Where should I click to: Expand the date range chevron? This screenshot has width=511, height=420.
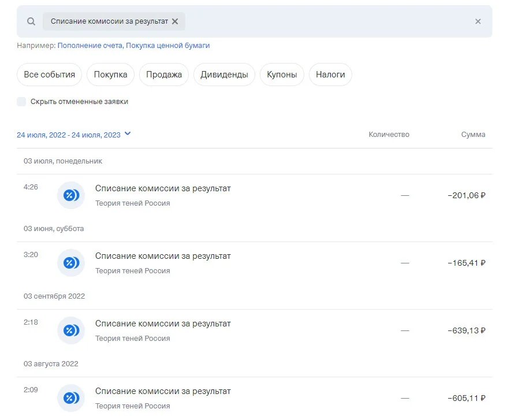(x=128, y=133)
